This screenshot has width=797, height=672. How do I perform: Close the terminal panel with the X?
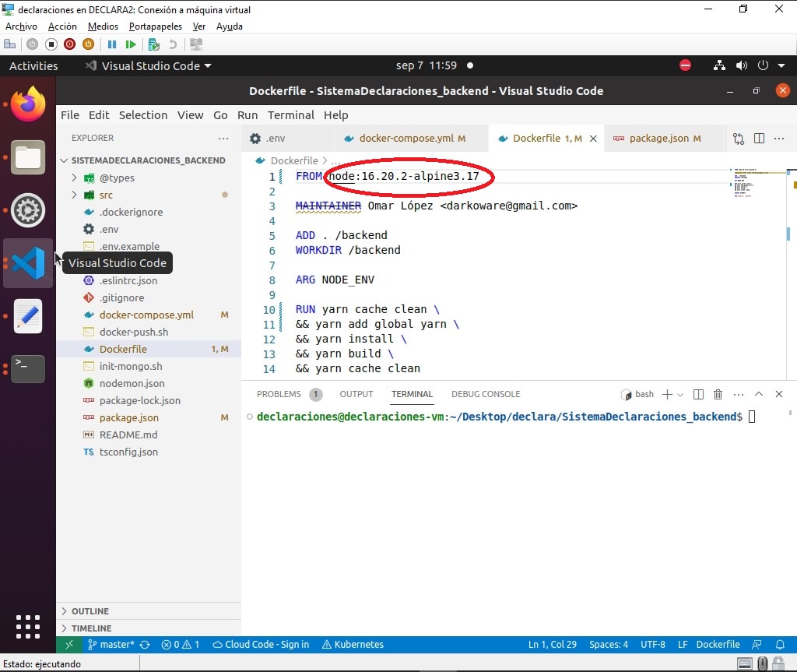[779, 395]
